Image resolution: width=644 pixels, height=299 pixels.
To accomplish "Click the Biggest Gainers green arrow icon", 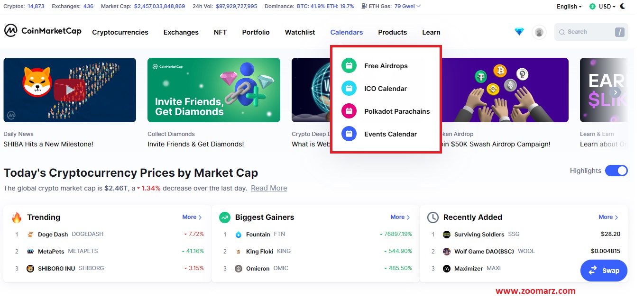I will pos(224,217).
